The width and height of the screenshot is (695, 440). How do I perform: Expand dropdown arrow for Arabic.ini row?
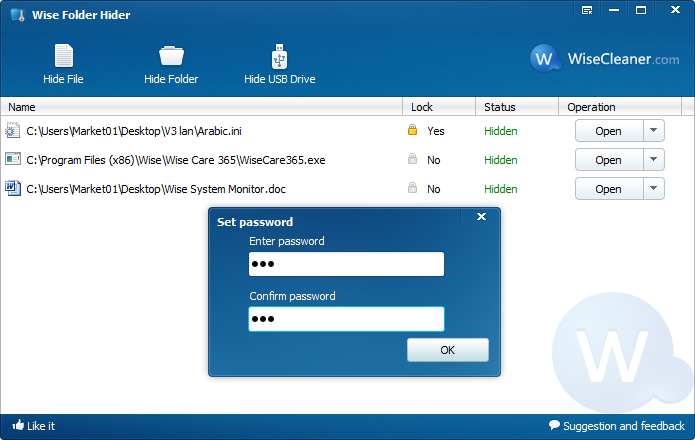[653, 131]
